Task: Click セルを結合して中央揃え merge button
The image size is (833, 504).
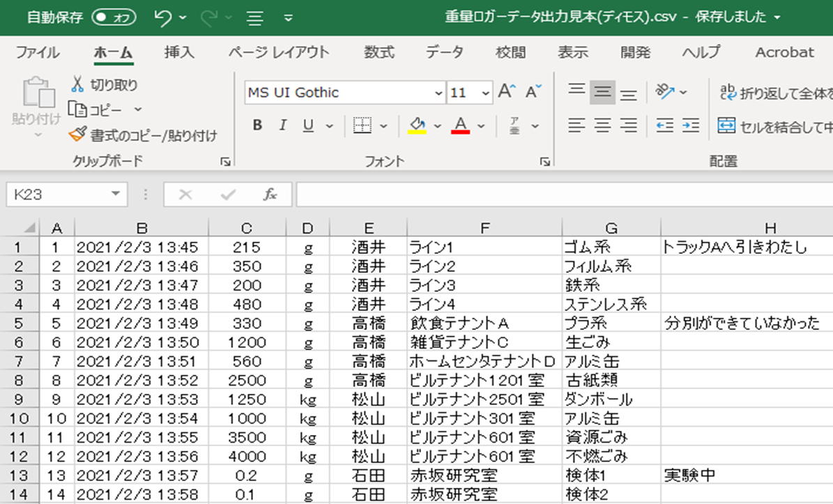Action: coord(774,126)
